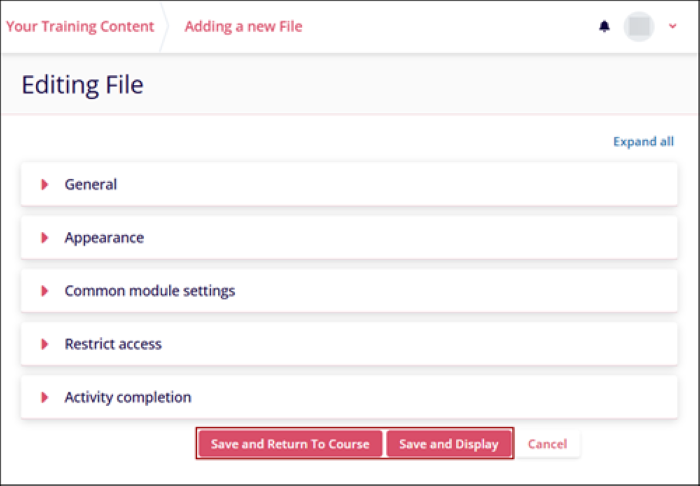Click arrow beside Common module settings

coord(45,291)
